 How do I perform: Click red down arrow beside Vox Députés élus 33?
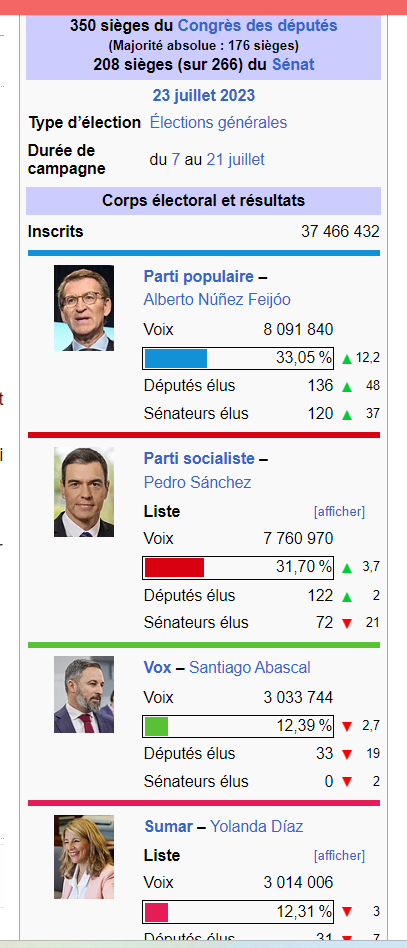[347, 754]
